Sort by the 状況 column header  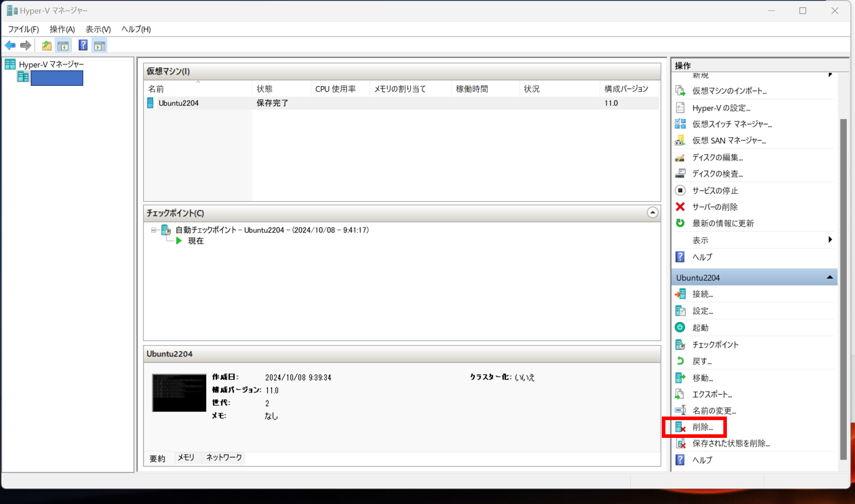click(560, 89)
